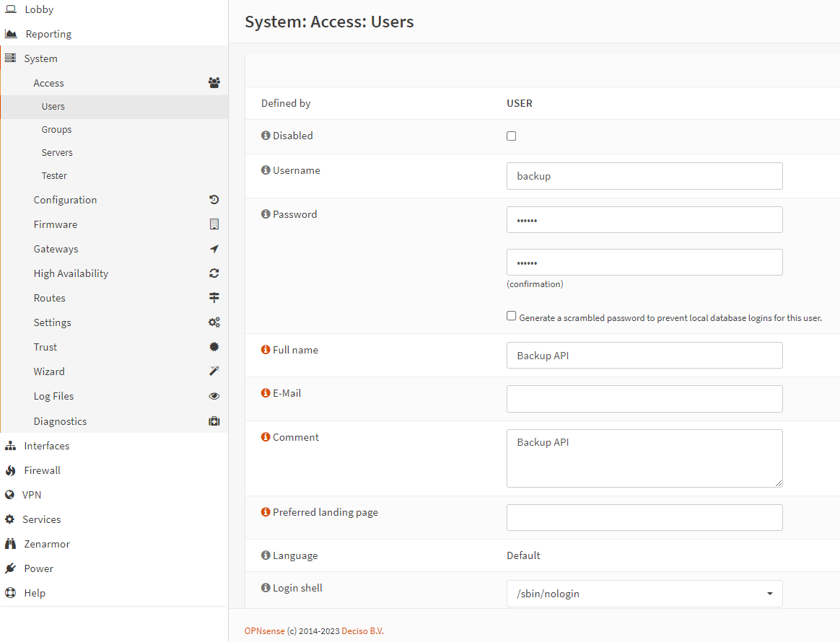The image size is (840, 642).
Task: Click the OPNsense footer link
Action: pos(266,630)
